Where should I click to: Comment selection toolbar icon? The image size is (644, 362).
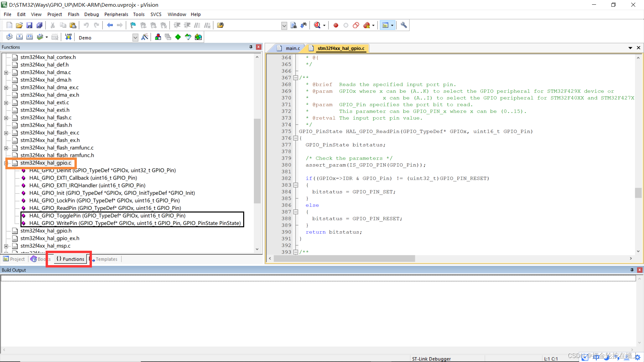click(197, 25)
